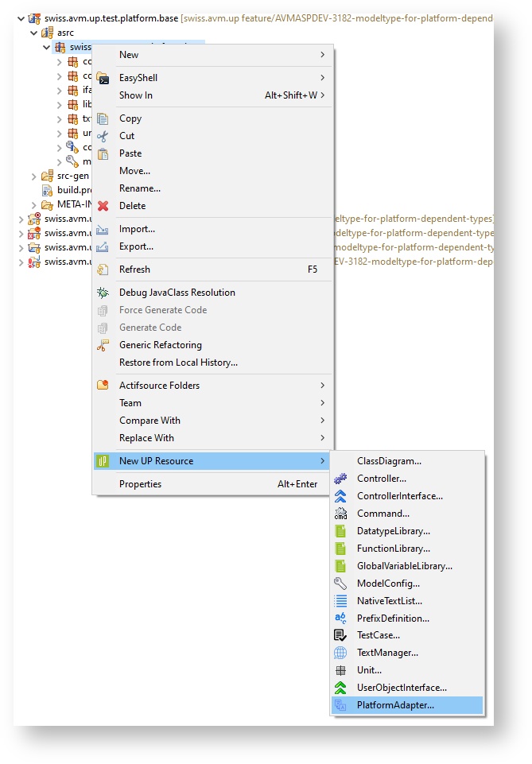Click the TestCase icon

(340, 635)
